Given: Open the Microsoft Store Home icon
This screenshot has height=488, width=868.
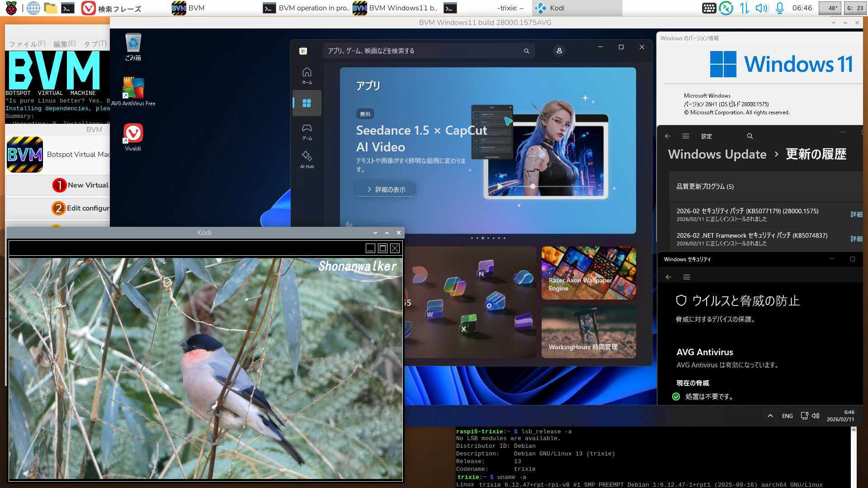Looking at the screenshot, I should (x=307, y=75).
